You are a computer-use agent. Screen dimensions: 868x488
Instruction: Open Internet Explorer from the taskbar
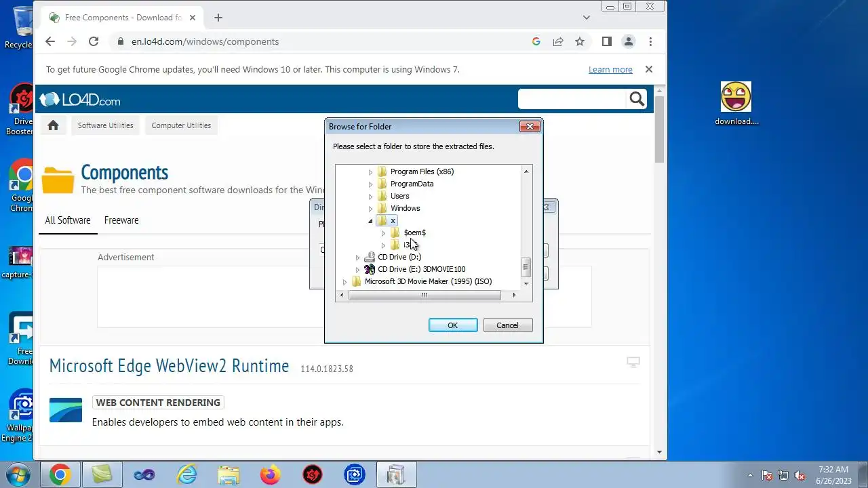click(186, 475)
